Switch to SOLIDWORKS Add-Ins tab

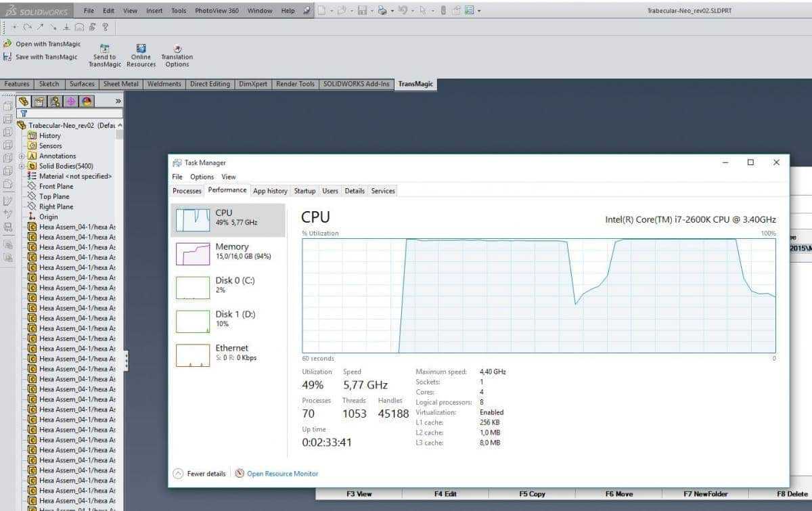pyautogui.click(x=357, y=84)
